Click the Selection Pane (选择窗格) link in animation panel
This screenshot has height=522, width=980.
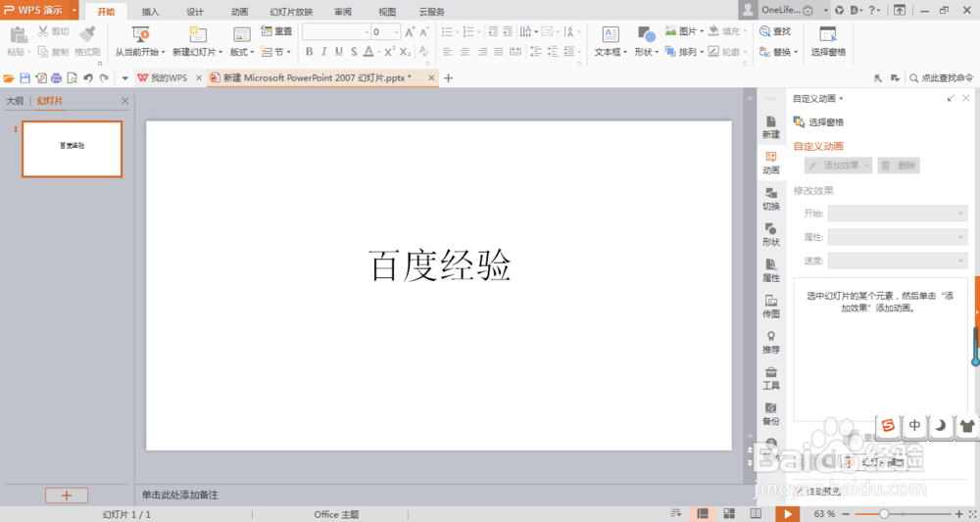[x=818, y=122]
